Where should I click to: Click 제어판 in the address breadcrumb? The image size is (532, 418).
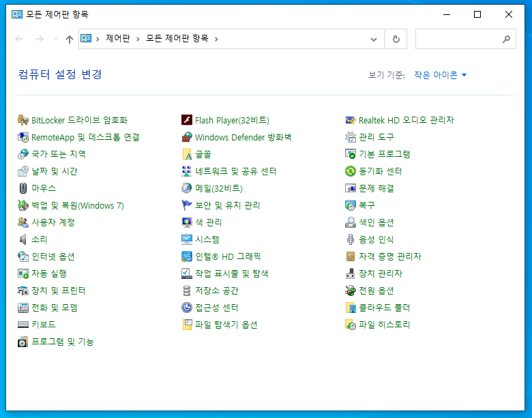tap(118, 39)
